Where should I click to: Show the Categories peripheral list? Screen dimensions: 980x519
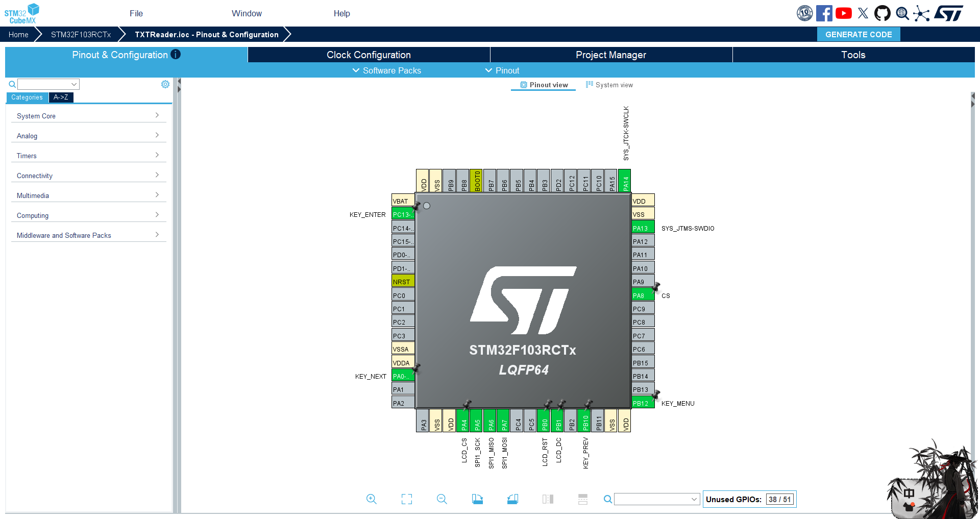click(x=27, y=97)
